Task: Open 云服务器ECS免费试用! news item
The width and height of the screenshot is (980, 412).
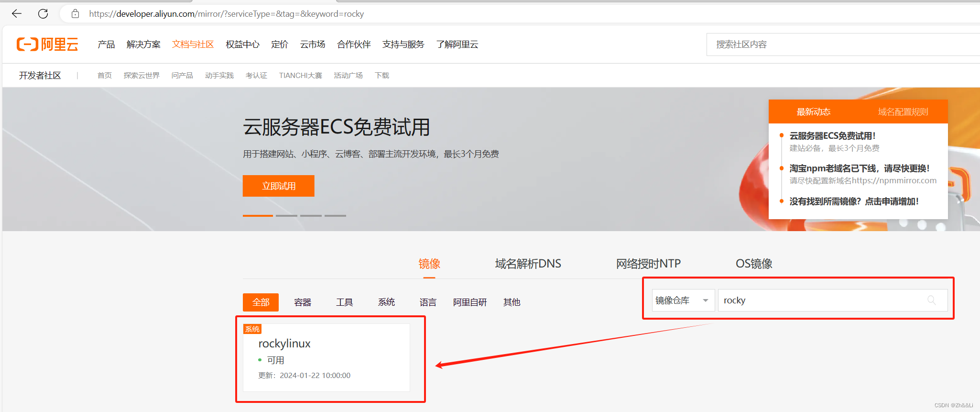Action: [x=832, y=136]
